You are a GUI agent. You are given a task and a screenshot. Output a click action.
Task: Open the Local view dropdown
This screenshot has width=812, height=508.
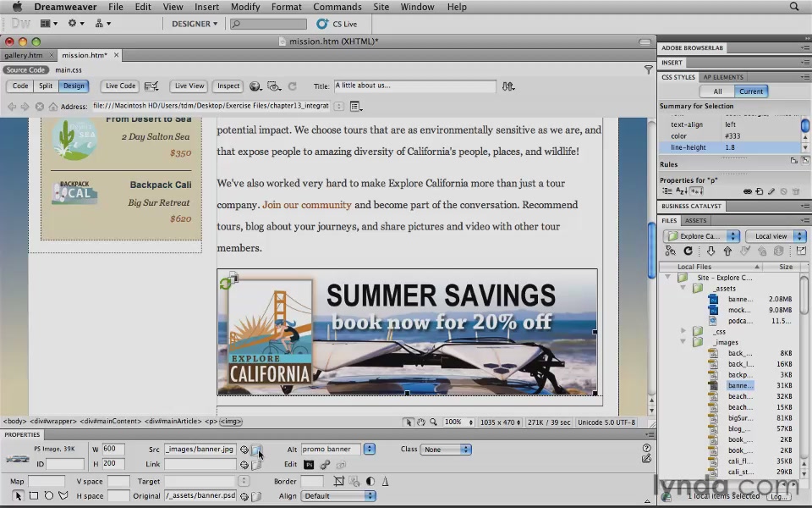point(776,236)
